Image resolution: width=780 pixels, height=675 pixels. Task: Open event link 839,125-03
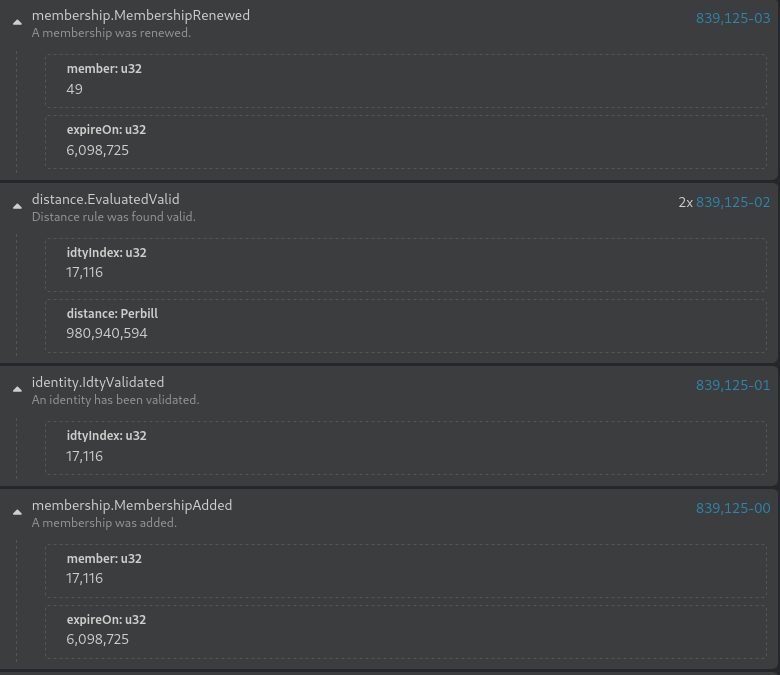click(733, 18)
